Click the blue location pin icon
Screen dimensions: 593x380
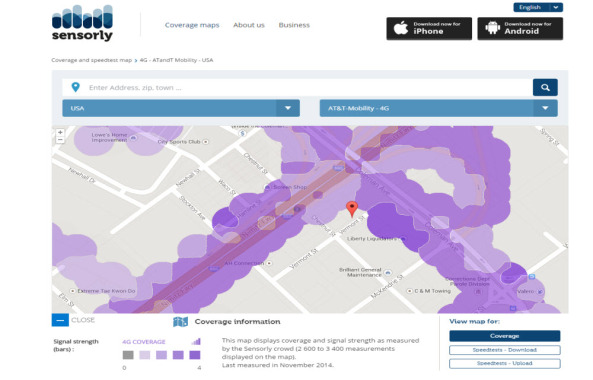tap(76, 87)
